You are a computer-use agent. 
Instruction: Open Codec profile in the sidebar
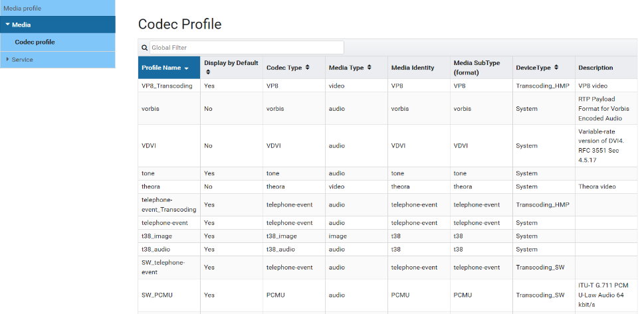click(x=35, y=42)
